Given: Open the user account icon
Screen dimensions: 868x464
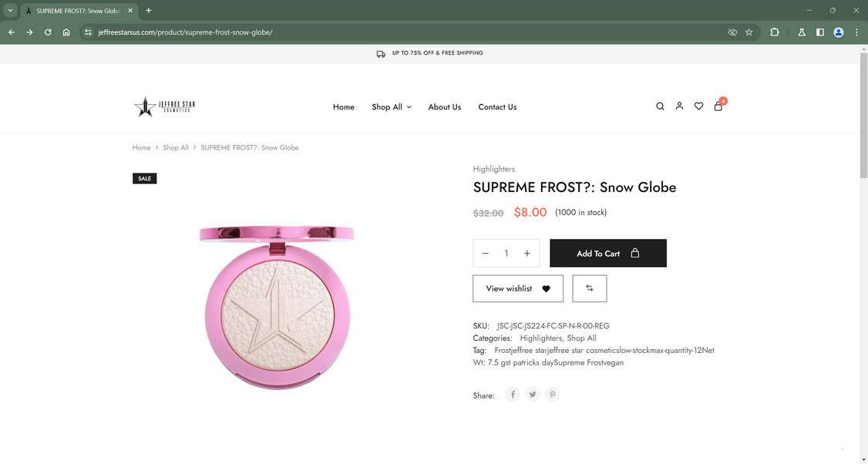Looking at the screenshot, I should click(x=679, y=106).
